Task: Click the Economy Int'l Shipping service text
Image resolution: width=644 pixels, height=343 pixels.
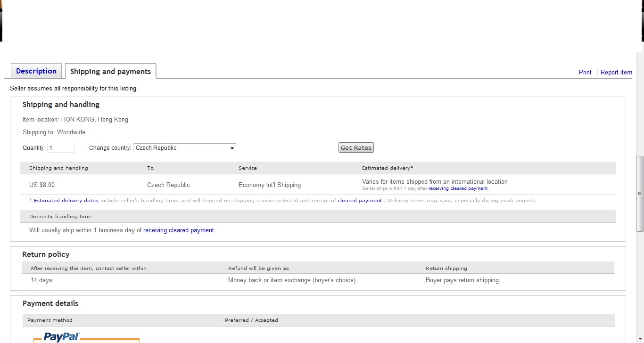Action: point(269,185)
